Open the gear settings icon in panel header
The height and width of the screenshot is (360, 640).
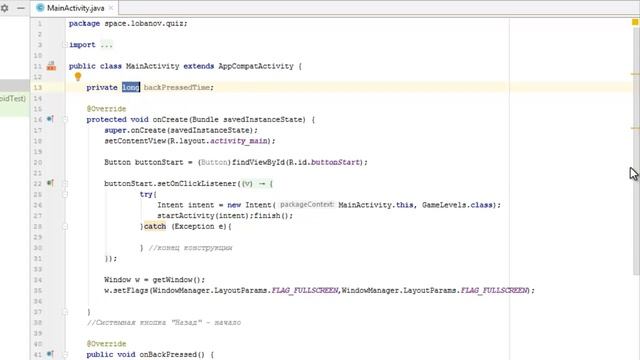coord(4,8)
